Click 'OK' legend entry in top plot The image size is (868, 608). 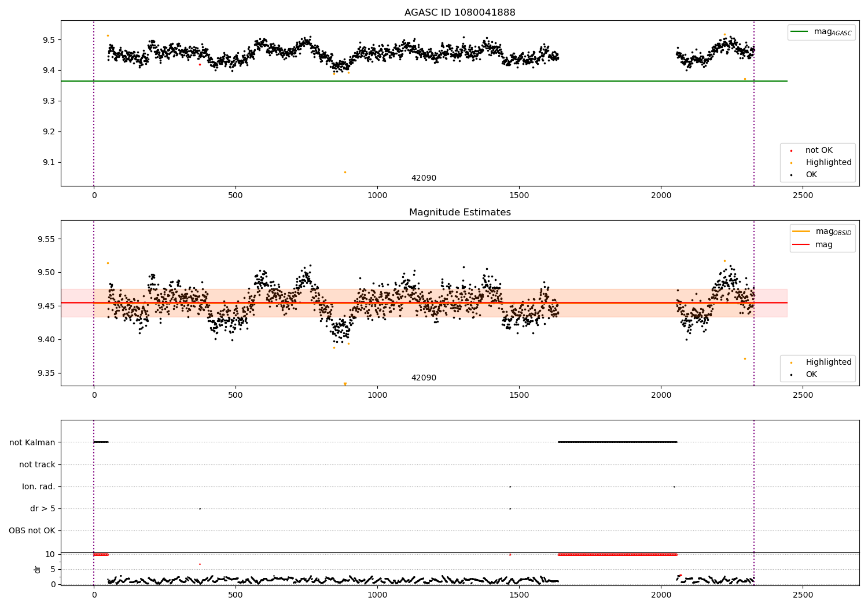click(811, 175)
